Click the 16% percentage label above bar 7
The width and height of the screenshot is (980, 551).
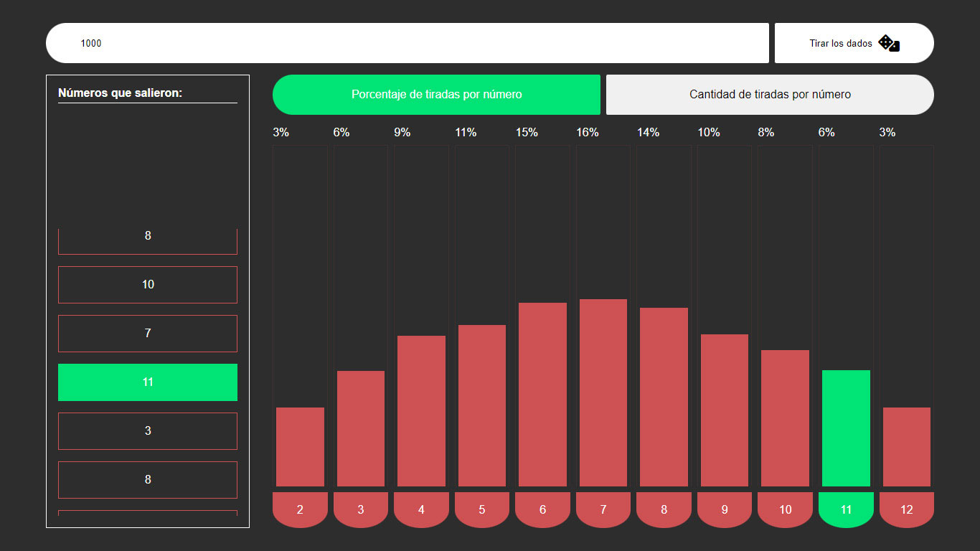tap(588, 133)
